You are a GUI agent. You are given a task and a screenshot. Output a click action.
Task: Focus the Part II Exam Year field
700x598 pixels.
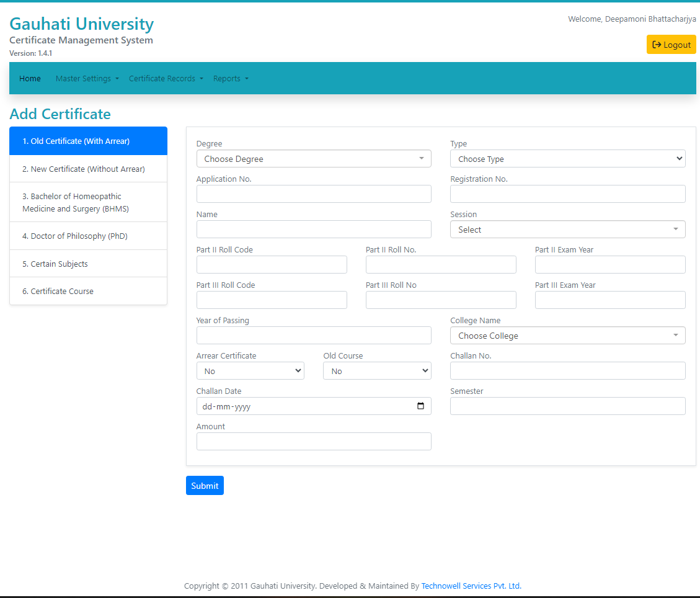tap(610, 265)
